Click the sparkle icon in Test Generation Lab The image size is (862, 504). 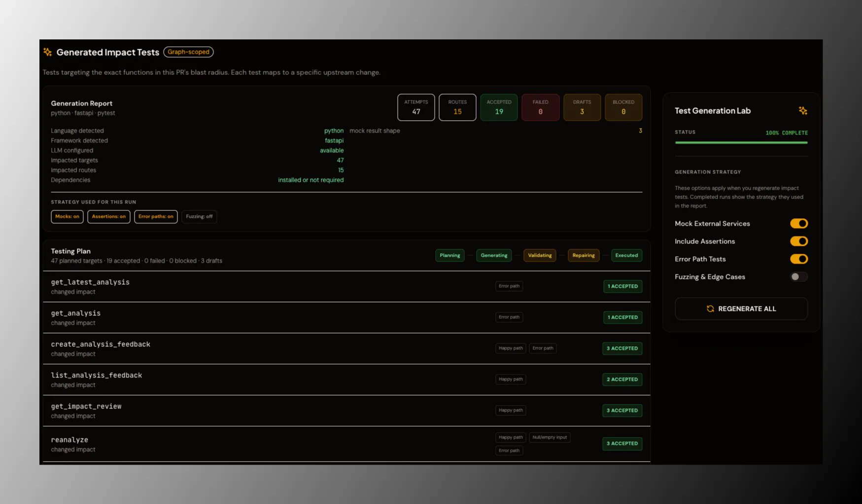click(803, 111)
